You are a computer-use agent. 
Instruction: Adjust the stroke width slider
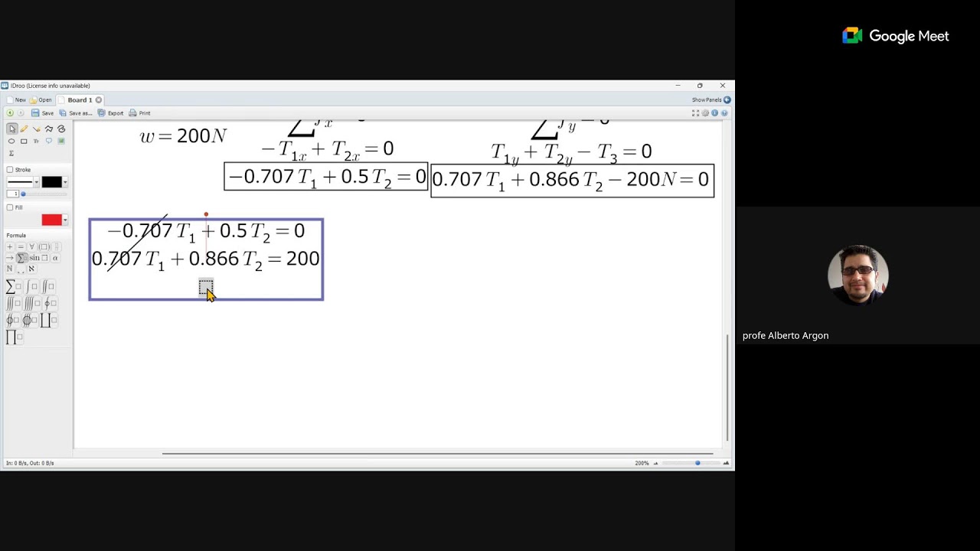click(44, 194)
